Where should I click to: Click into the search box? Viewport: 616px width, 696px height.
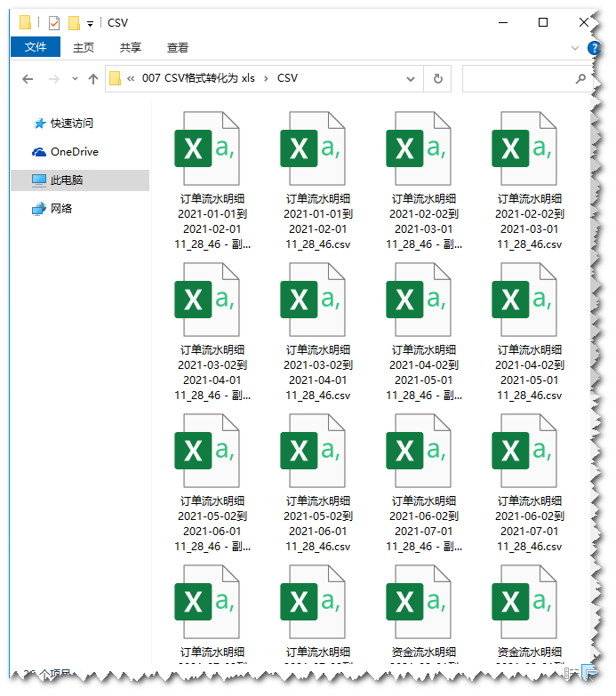(x=527, y=78)
